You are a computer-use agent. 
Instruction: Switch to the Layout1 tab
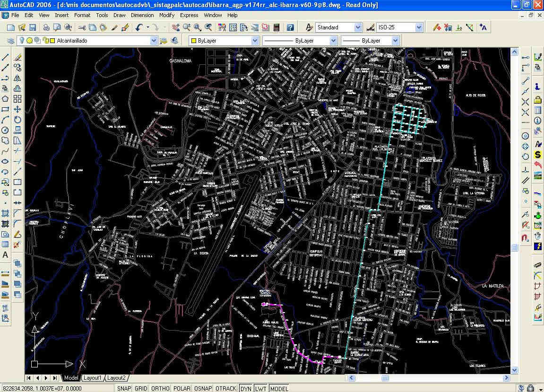point(92,378)
